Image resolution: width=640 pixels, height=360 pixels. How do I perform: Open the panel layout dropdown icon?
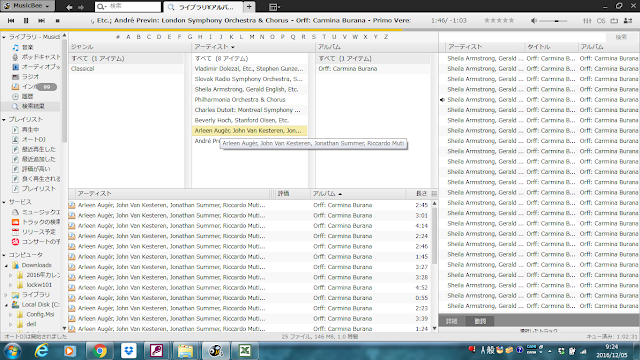coord(274,7)
